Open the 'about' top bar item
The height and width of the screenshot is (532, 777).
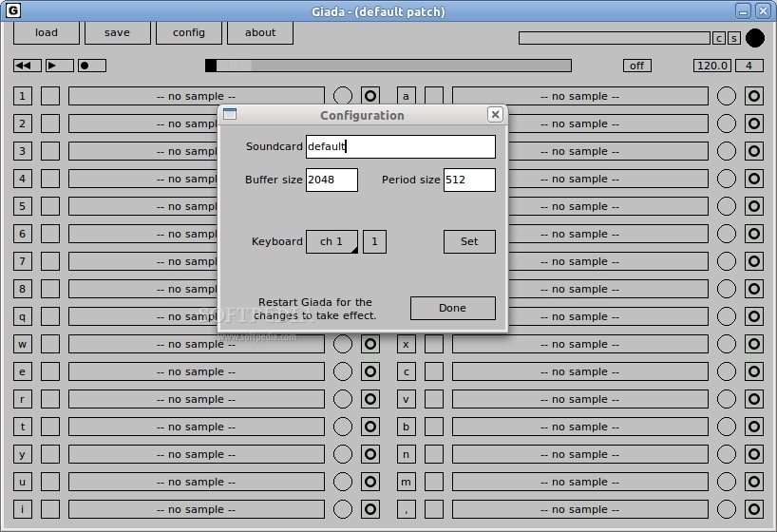tap(260, 32)
